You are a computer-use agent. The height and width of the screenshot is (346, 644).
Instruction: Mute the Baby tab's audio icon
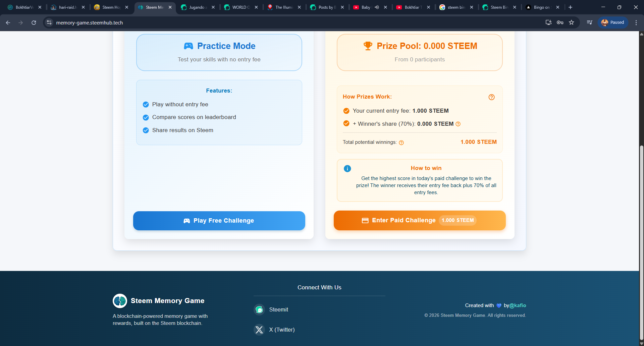point(377,7)
